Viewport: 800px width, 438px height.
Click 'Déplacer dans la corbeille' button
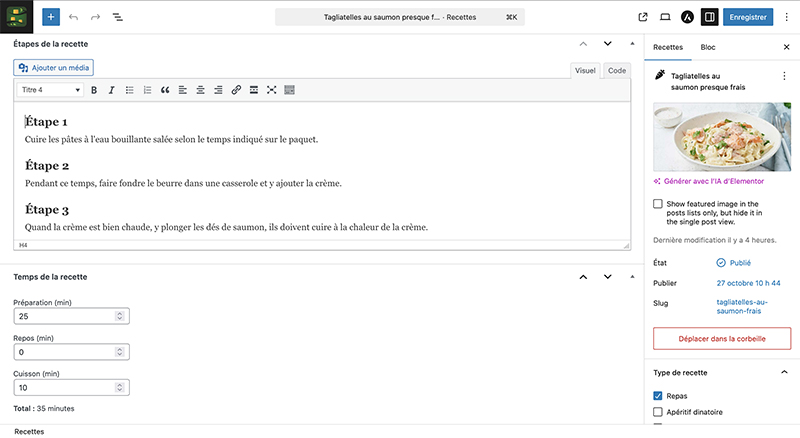[722, 338]
